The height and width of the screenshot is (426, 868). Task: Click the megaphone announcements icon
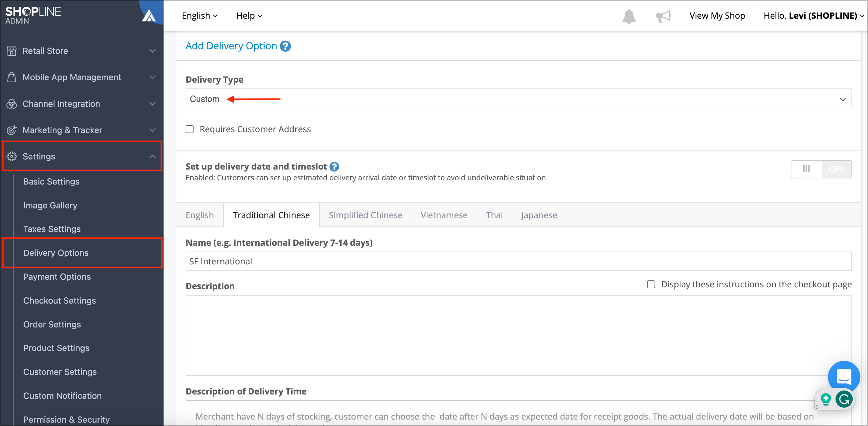click(663, 16)
